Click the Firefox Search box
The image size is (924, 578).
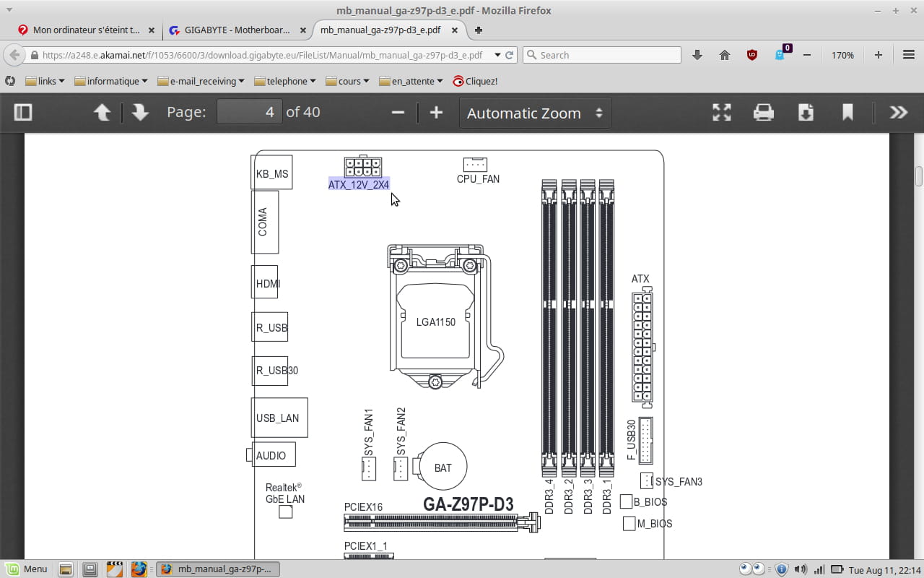tap(606, 55)
